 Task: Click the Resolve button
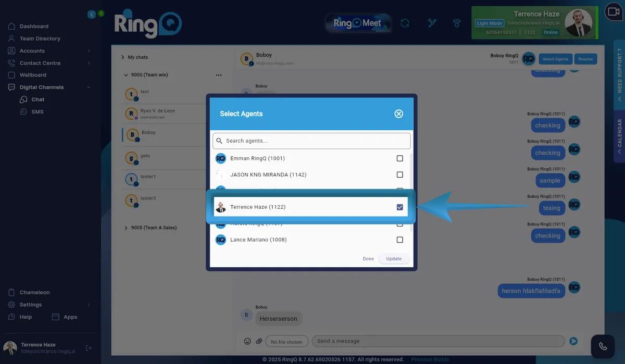[x=585, y=59]
